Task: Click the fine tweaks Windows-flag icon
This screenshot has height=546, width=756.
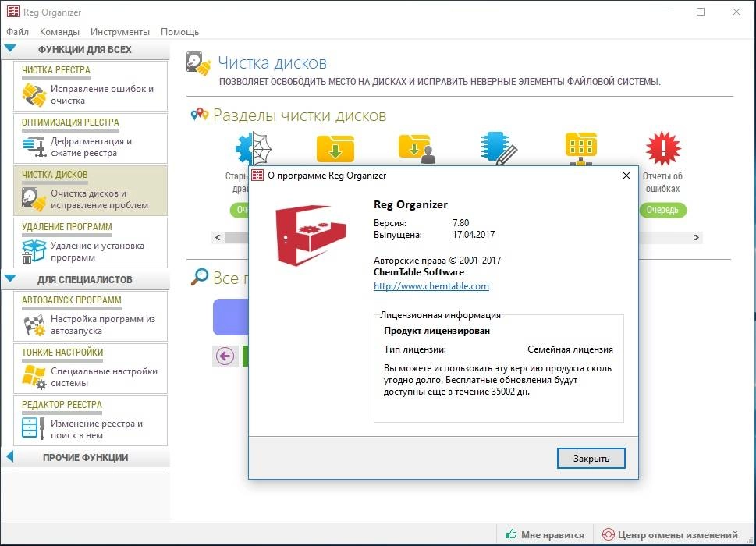Action: (34, 377)
